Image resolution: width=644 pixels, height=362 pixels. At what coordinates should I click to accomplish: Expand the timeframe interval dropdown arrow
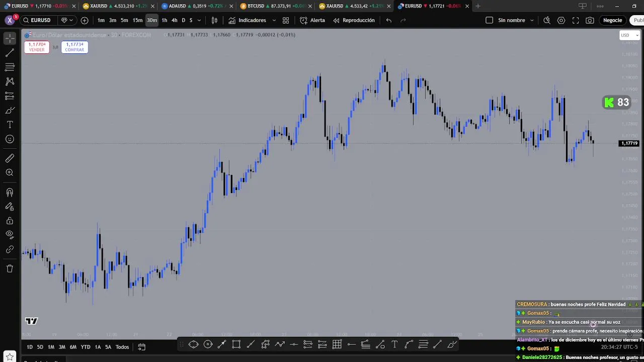(199, 20)
